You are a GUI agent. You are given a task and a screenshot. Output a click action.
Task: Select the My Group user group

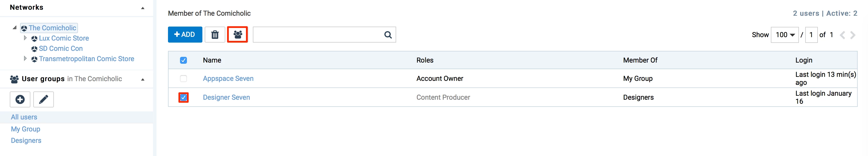pos(25,129)
